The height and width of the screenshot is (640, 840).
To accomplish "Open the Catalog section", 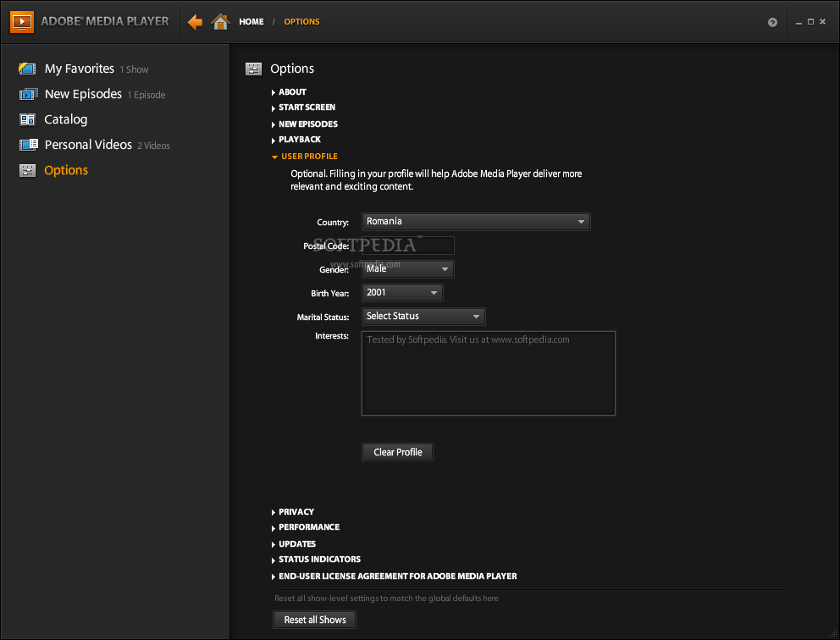I will tap(65, 119).
